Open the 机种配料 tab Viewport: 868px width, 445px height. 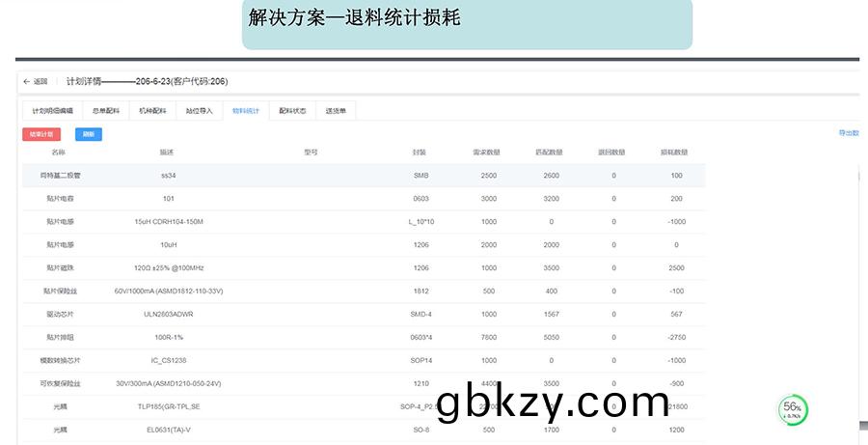[152, 111]
